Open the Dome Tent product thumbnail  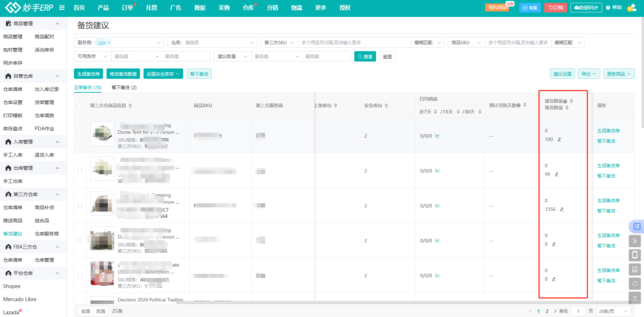click(x=102, y=134)
